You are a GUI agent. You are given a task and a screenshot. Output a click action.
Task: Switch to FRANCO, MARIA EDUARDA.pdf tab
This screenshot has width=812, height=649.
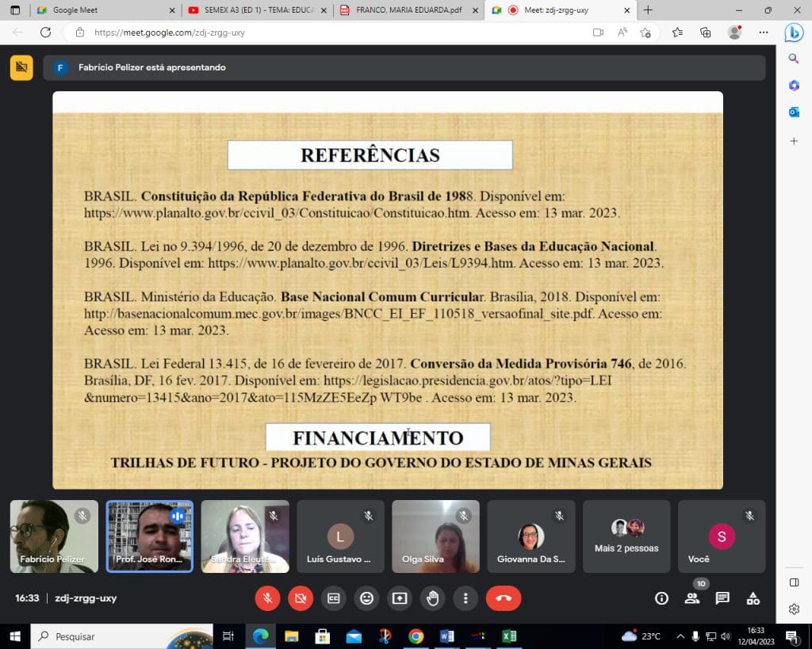409,10
